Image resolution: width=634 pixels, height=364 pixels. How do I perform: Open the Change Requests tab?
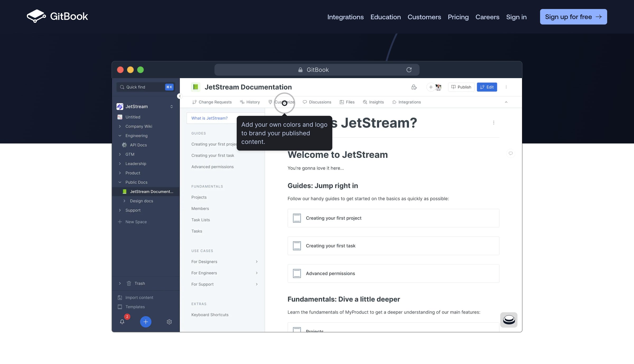pyautogui.click(x=212, y=102)
